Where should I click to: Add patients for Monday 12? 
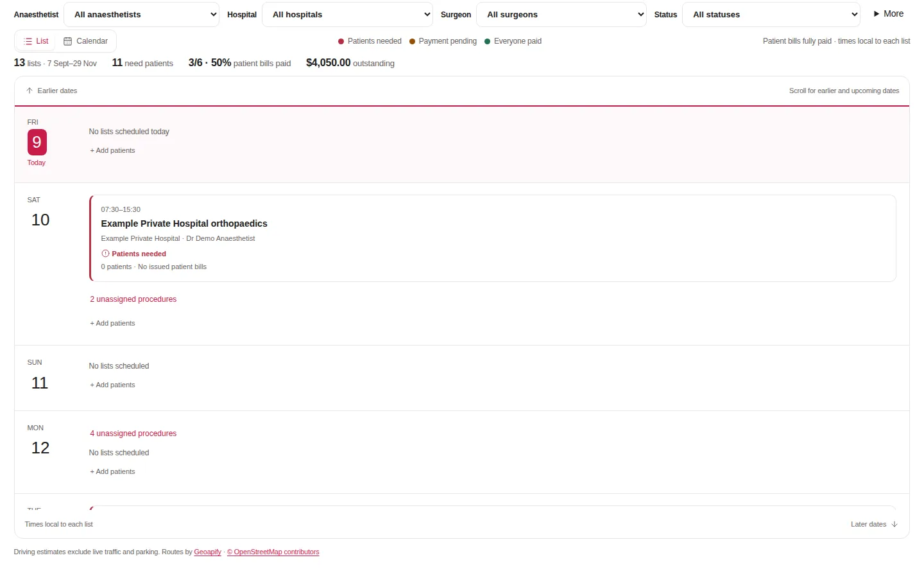pos(112,471)
